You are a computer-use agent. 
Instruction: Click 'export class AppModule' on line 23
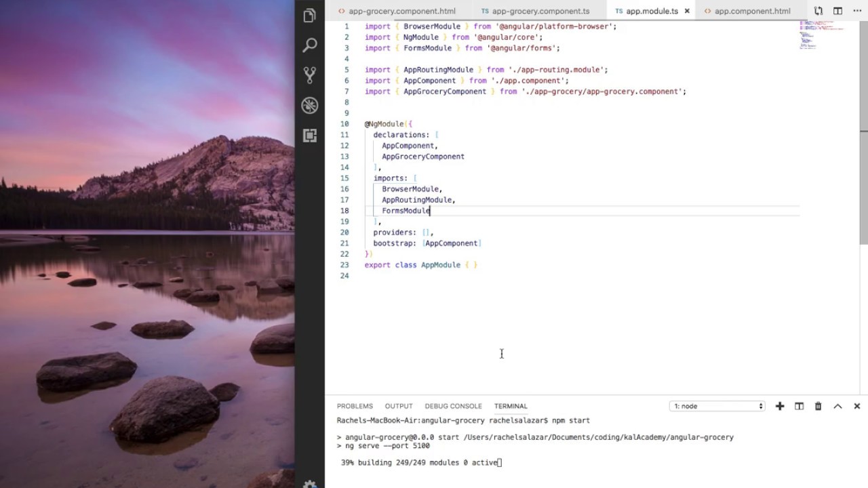412,265
